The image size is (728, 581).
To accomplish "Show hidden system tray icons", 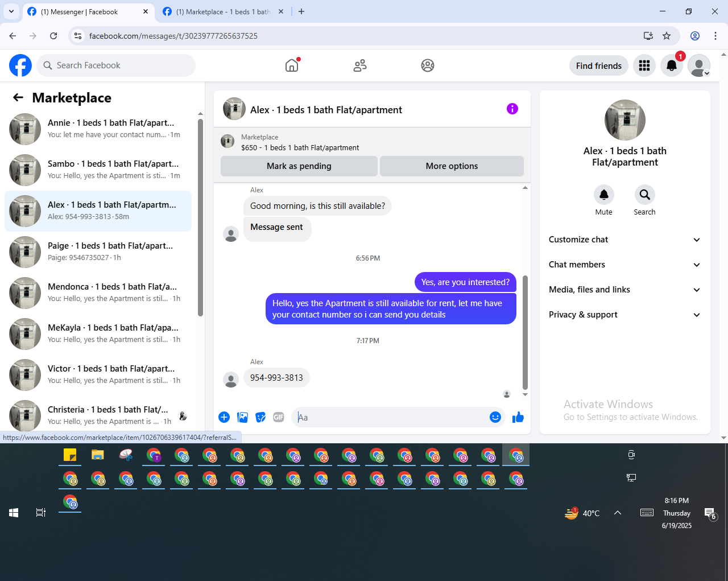I will [618, 513].
